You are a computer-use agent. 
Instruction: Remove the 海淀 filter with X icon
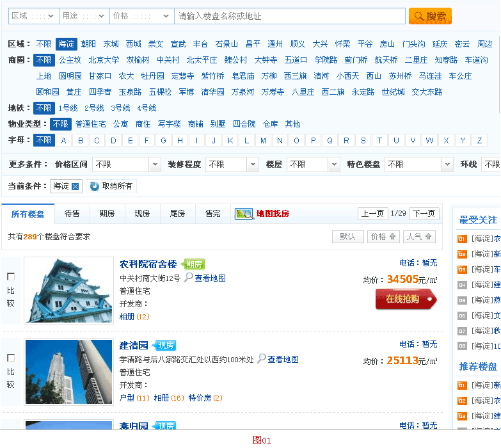pos(76,186)
